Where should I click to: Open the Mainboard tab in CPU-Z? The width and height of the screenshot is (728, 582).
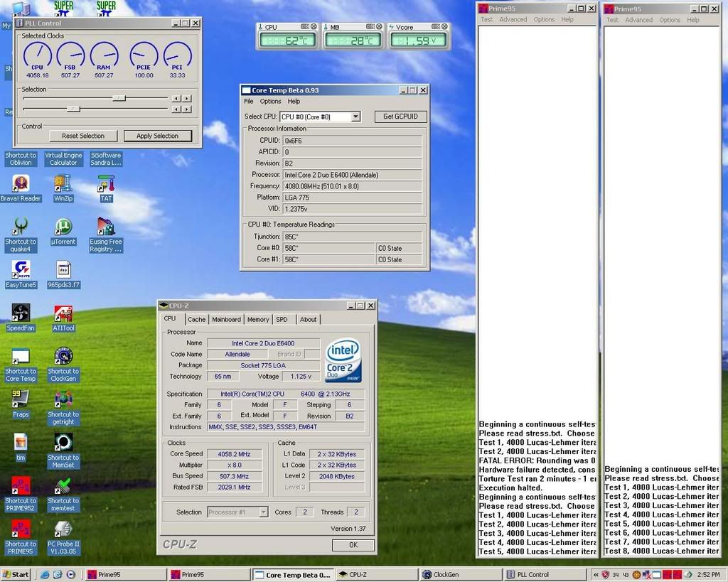[x=226, y=320]
